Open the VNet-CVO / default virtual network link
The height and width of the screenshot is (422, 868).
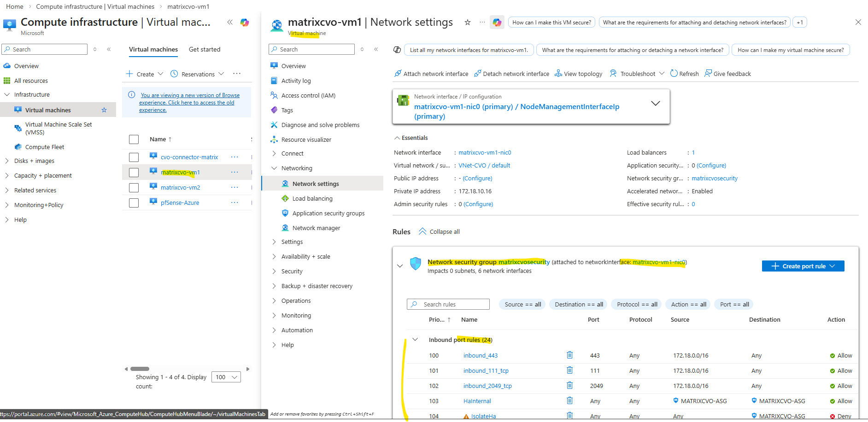(484, 165)
